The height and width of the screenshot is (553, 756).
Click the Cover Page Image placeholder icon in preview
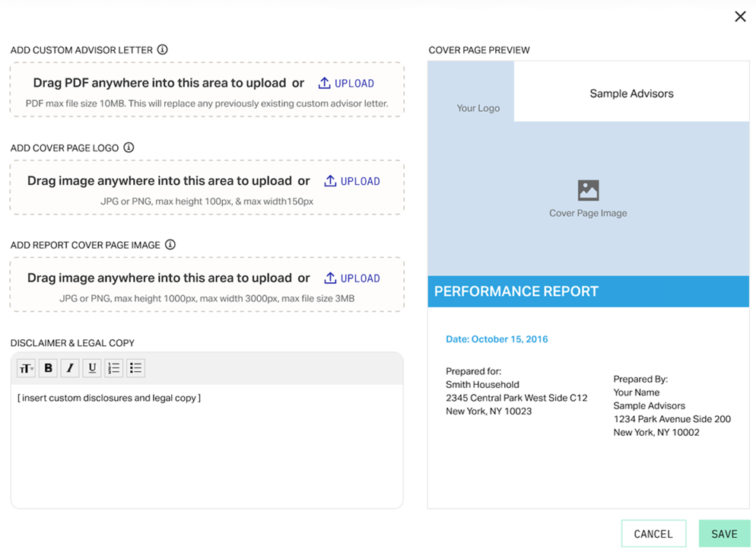[x=588, y=190]
